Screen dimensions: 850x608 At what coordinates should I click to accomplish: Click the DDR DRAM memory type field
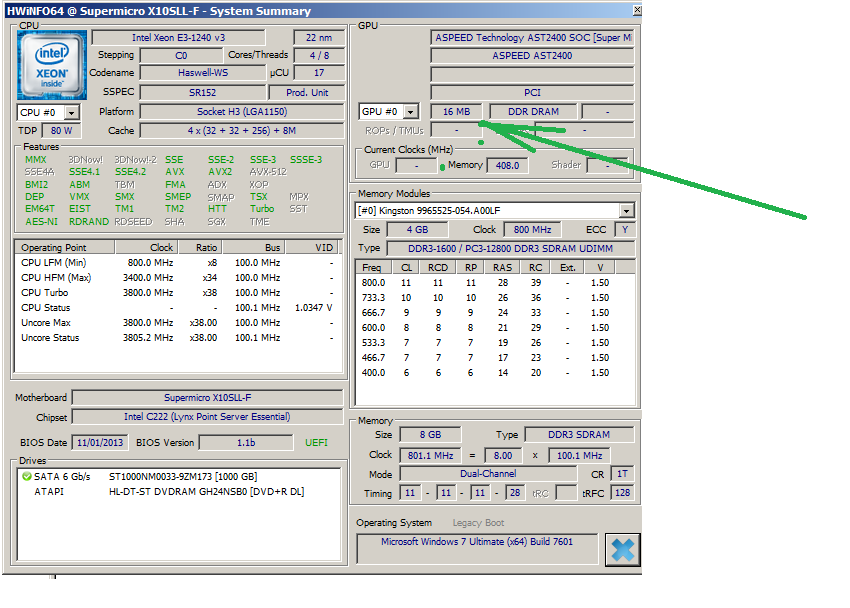(x=533, y=112)
